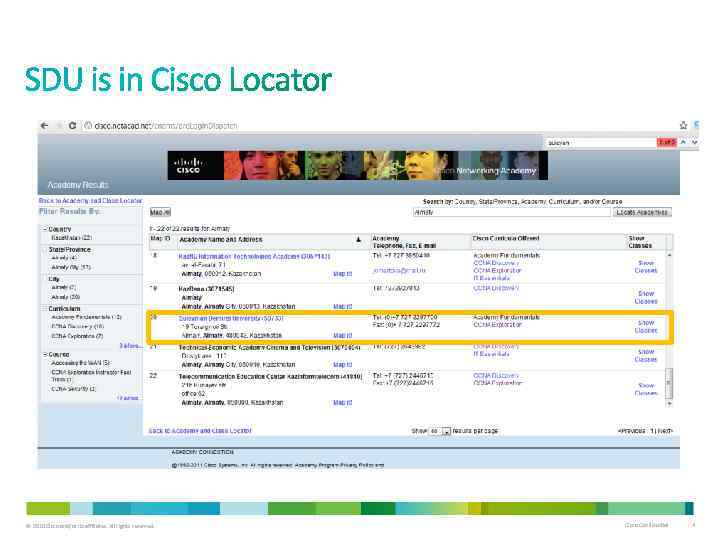Image resolution: width=720 pixels, height=540 pixels.
Task: Filter by Academy Fundamentals curriculum
Action: click(86, 317)
